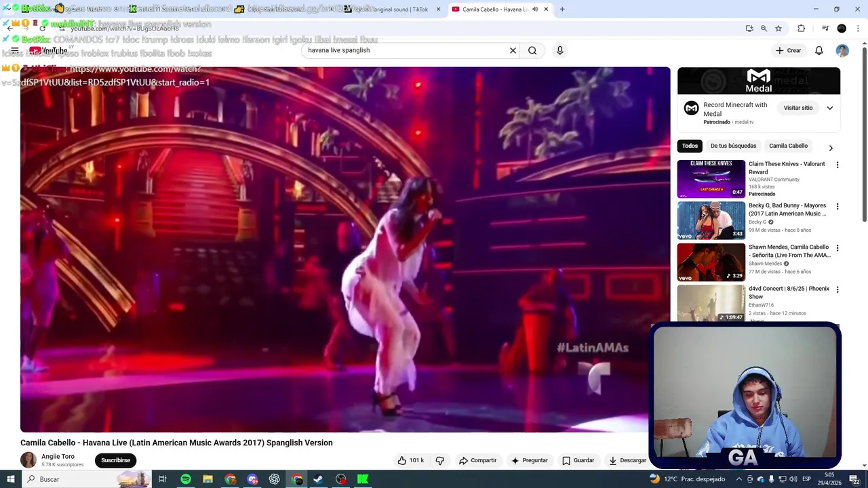The width and height of the screenshot is (868, 488).
Task: Click the magnifier search button
Action: pyautogui.click(x=532, y=50)
